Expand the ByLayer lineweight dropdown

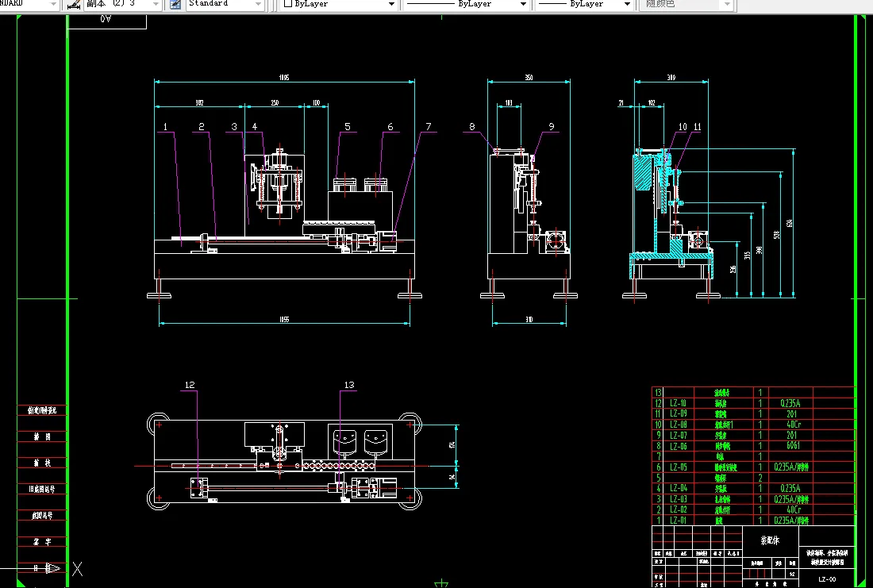pyautogui.click(x=627, y=5)
